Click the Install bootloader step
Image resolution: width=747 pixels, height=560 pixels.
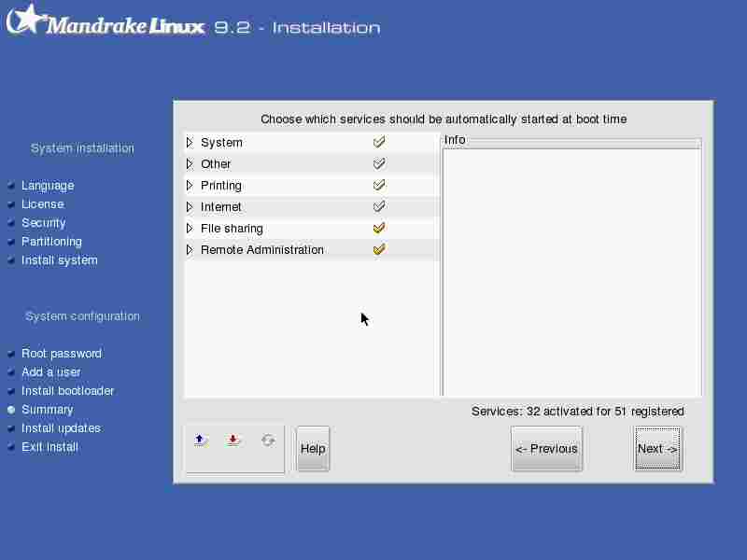pyautogui.click(x=67, y=391)
